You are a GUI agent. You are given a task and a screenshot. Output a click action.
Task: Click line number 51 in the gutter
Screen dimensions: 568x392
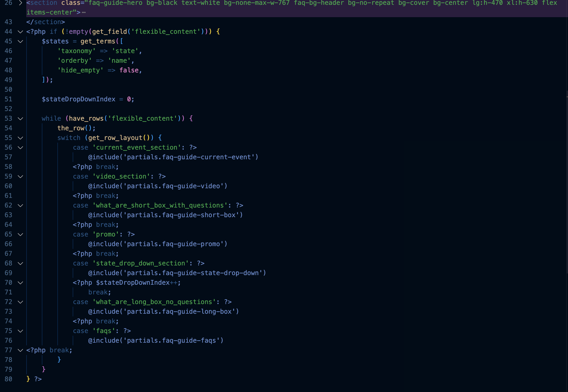click(x=8, y=99)
